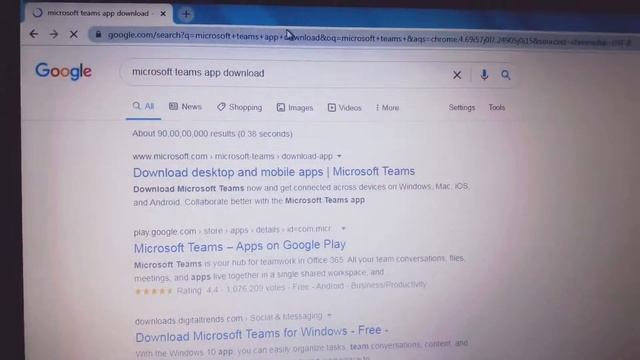
Task: Click the magnifying glass search button
Action: [505, 75]
